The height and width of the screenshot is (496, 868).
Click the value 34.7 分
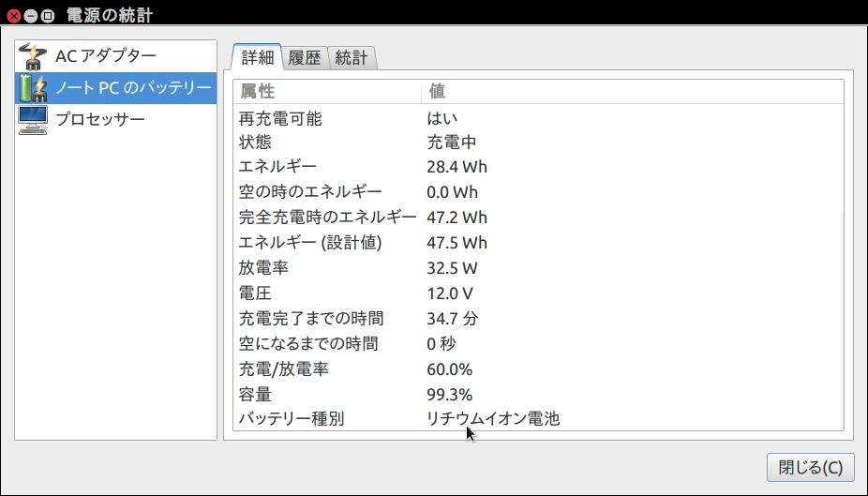[452, 319]
